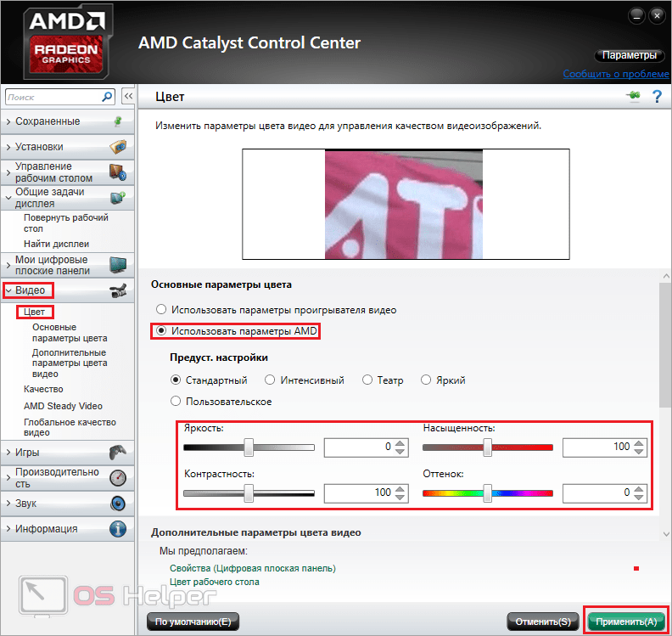
Task: Click По умолчанию(E) button
Action: click(x=193, y=622)
